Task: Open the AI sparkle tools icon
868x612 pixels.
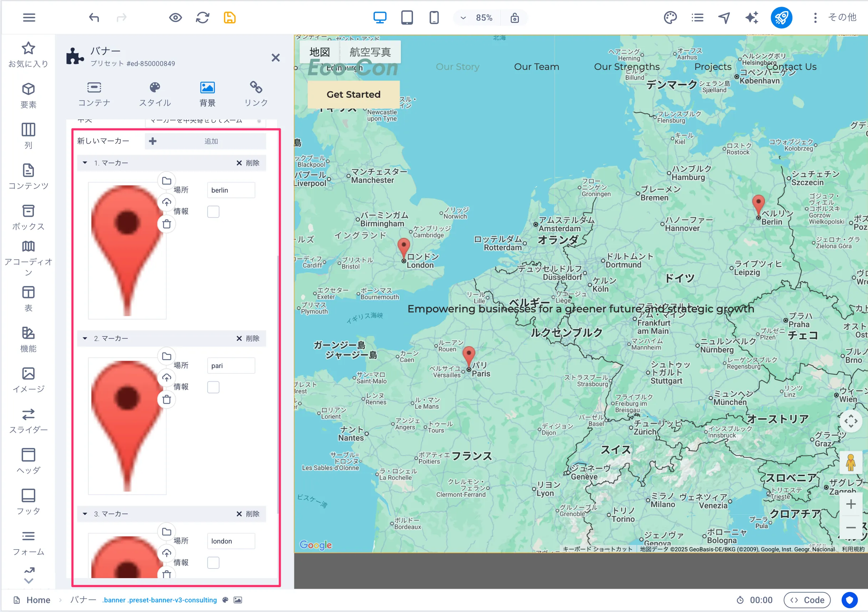Action: coord(751,17)
